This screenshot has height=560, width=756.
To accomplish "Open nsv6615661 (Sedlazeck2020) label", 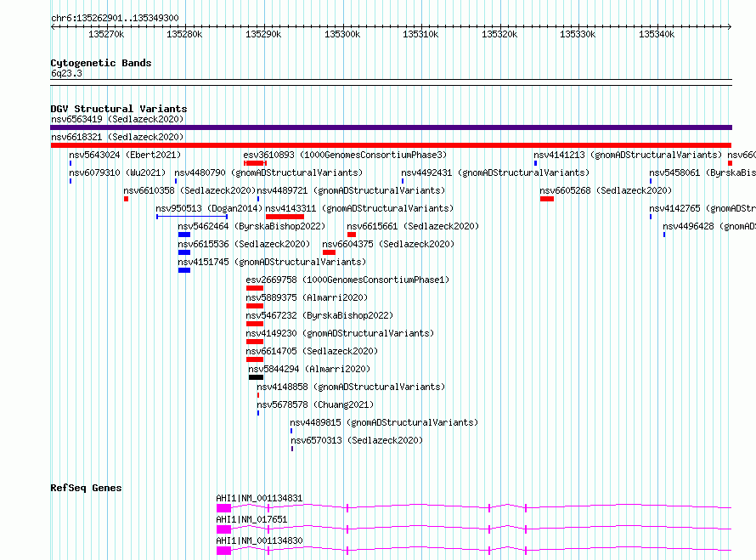I will coord(413,226).
